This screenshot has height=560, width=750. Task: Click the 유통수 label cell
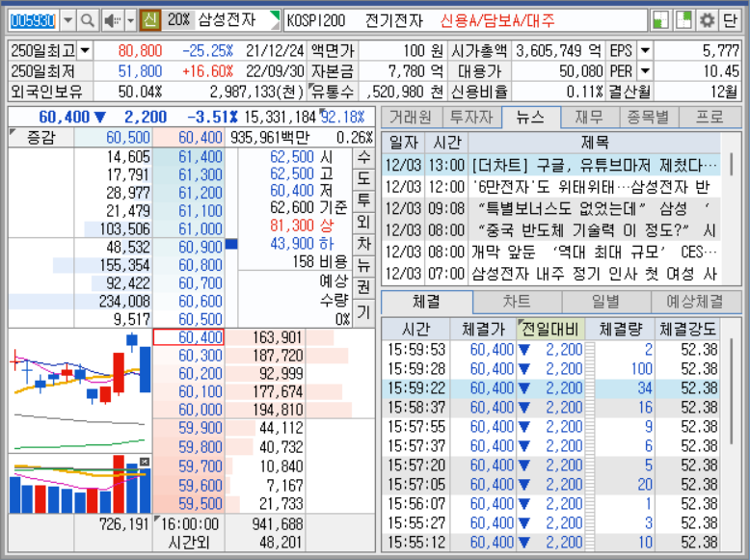coord(332,92)
